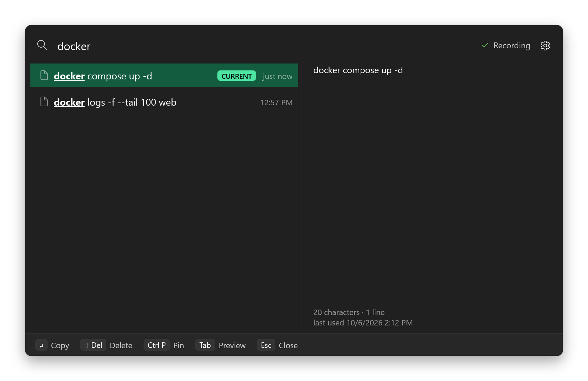This screenshot has width=588, height=381.
Task: Open settings via the gear icon
Action: (545, 46)
